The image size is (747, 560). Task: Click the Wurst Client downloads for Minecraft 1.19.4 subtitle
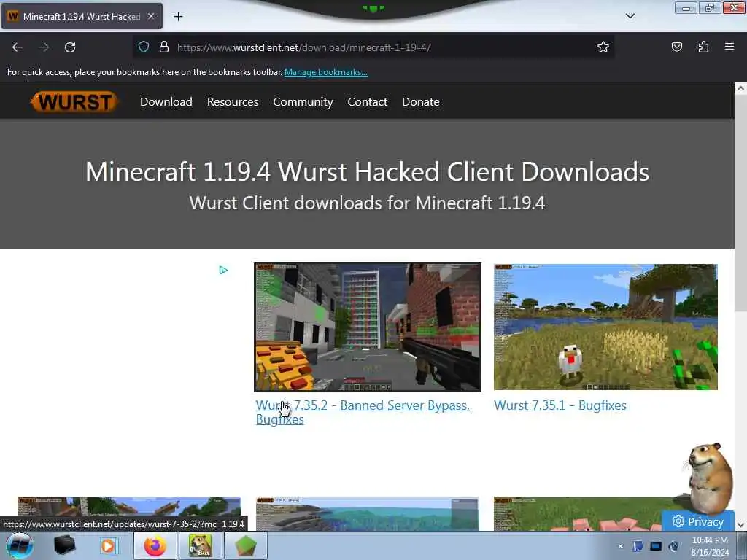368,203
